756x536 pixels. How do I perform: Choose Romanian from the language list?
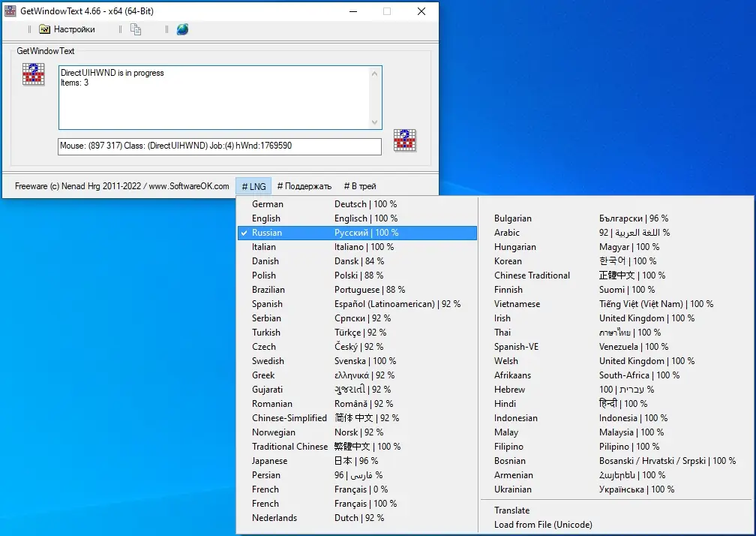(357, 404)
